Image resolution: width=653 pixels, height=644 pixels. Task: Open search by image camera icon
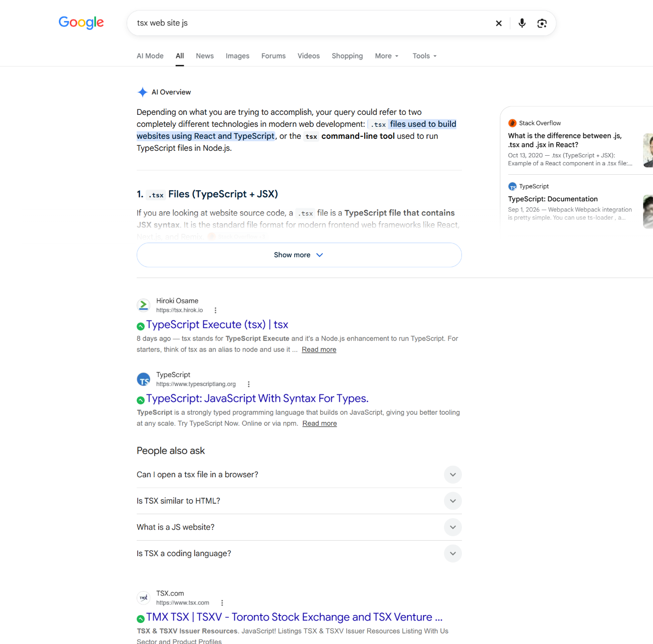[x=542, y=23]
